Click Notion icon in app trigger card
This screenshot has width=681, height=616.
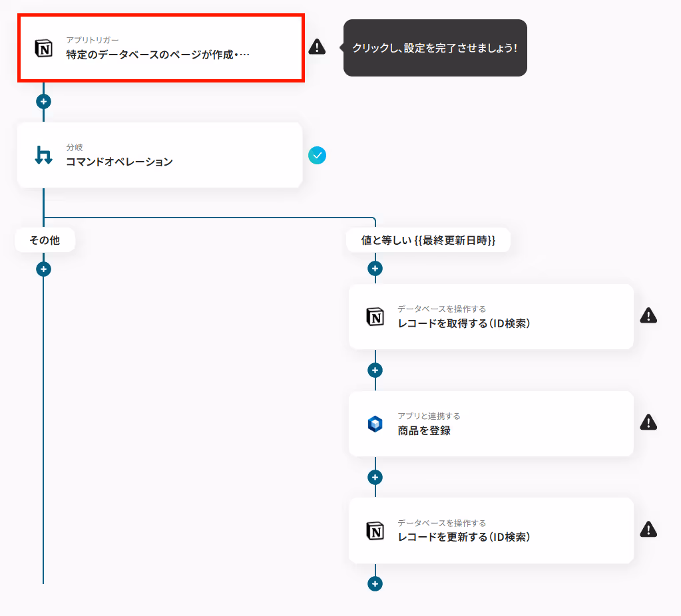(x=43, y=48)
